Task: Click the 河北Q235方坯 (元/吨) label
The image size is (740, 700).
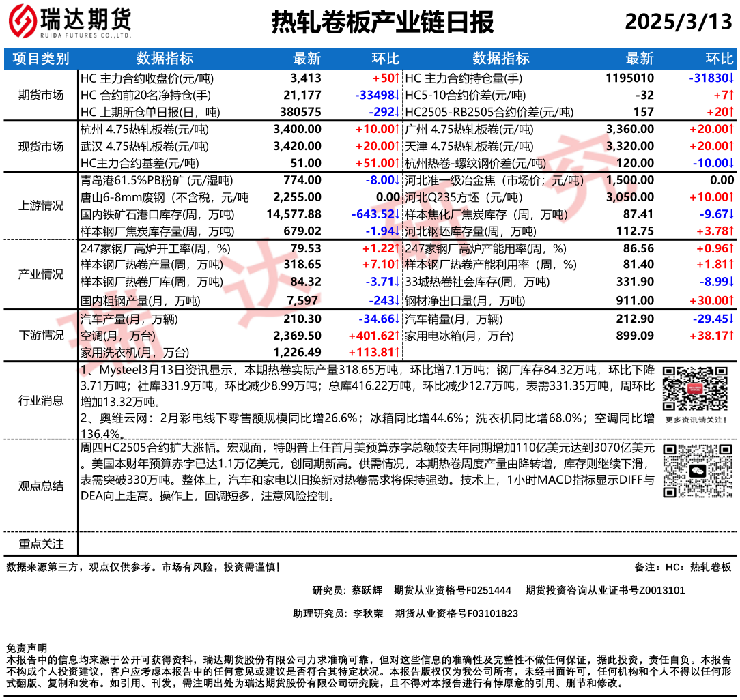Action: (x=464, y=198)
